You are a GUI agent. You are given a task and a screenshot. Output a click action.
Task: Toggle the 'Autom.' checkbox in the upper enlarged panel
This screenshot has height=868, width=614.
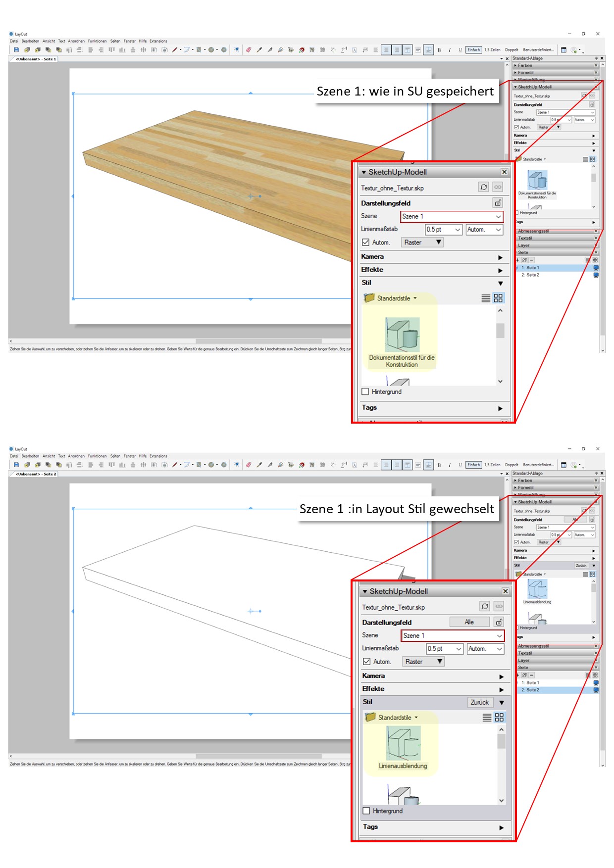pyautogui.click(x=366, y=242)
